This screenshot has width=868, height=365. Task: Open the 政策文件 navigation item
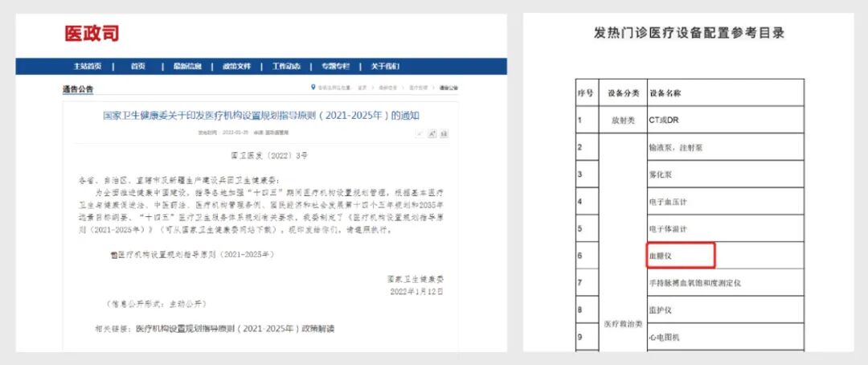[237, 67]
